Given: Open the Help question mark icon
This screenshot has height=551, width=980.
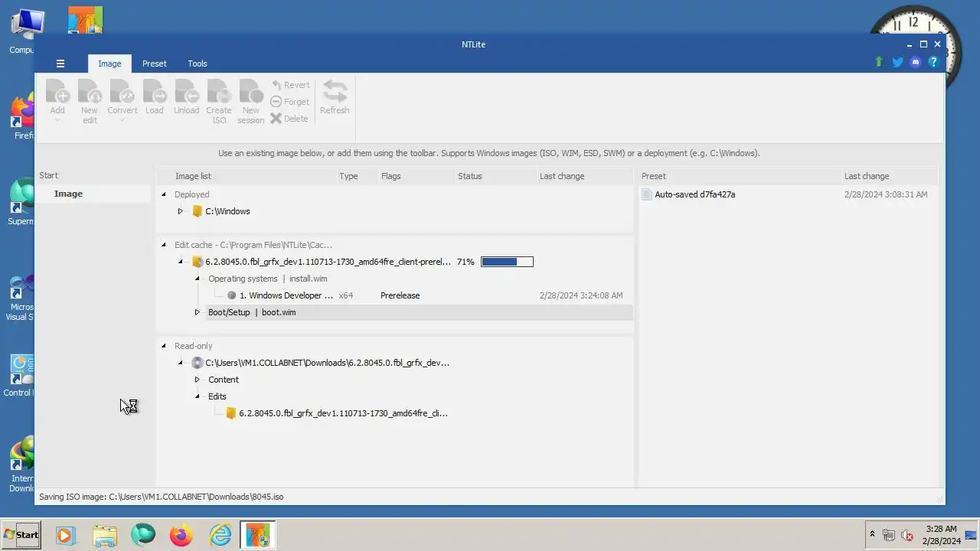Looking at the screenshot, I should (x=933, y=62).
